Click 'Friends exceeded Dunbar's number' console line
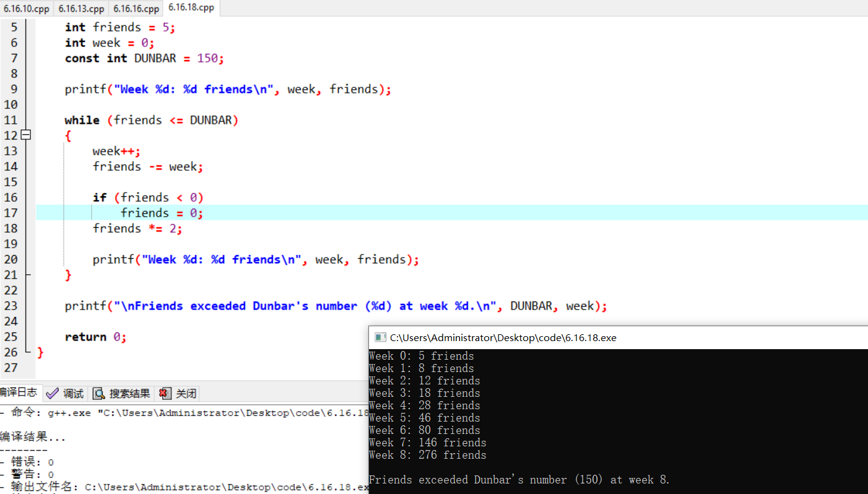 [519, 480]
